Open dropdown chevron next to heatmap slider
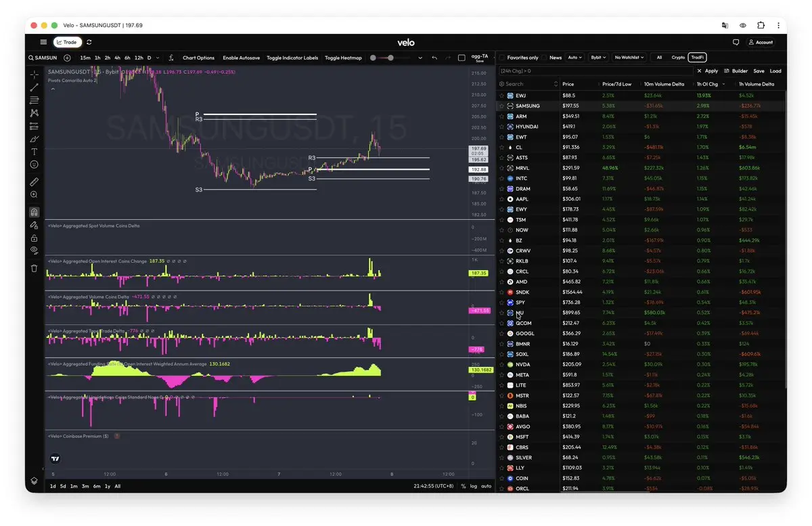Image resolution: width=812 pixels, height=526 pixels. [x=420, y=58]
